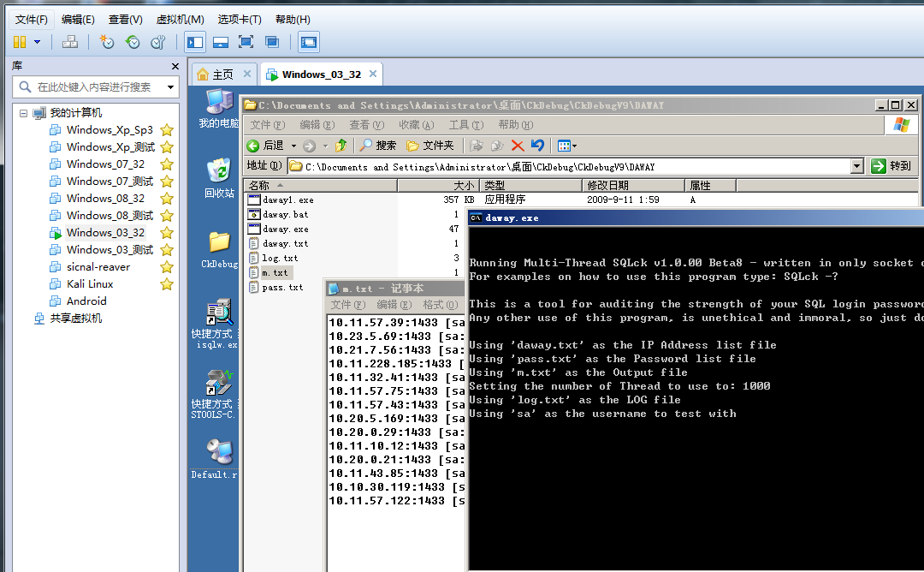Collapse the 我的计算机 tree node

[24, 113]
